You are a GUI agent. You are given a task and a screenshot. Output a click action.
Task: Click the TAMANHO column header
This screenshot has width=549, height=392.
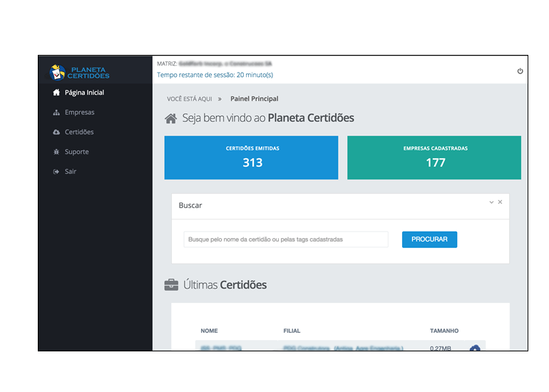coord(444,331)
